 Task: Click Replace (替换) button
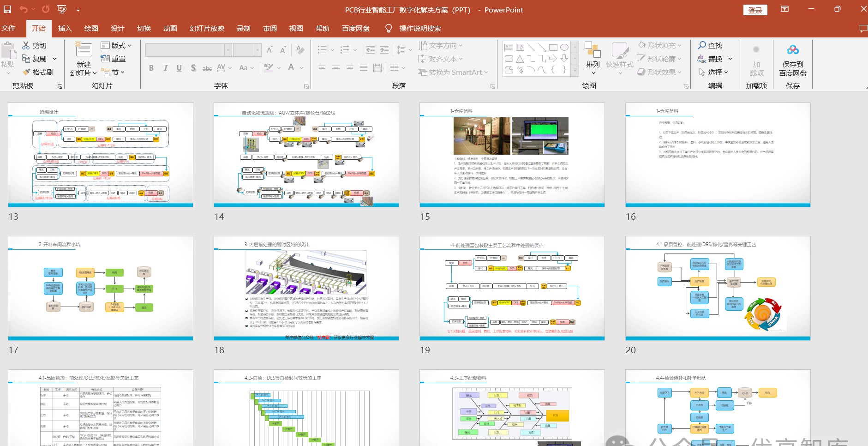pyautogui.click(x=710, y=59)
